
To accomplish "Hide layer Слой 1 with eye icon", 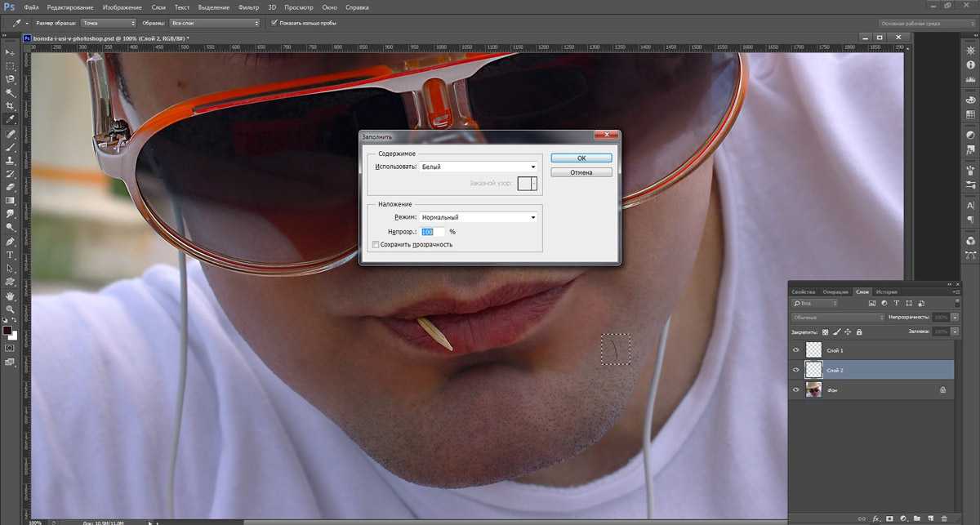I will coord(796,349).
